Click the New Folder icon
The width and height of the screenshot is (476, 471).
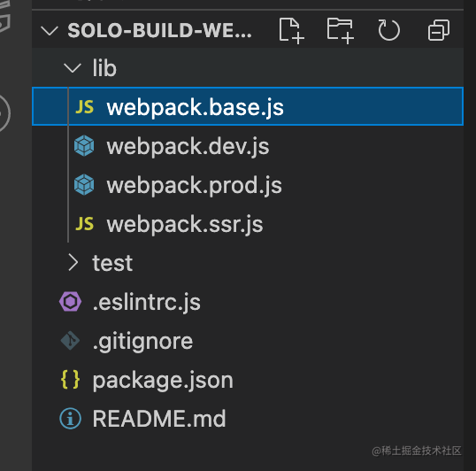pos(341,30)
